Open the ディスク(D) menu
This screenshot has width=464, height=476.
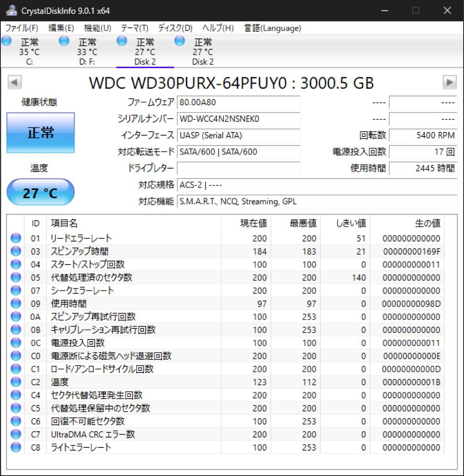pos(175,28)
